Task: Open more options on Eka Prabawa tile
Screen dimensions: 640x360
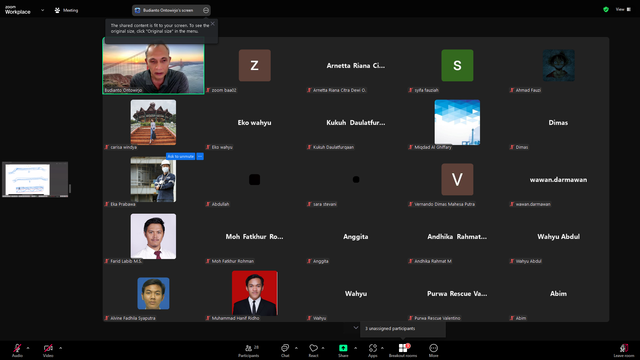Action: click(x=200, y=156)
